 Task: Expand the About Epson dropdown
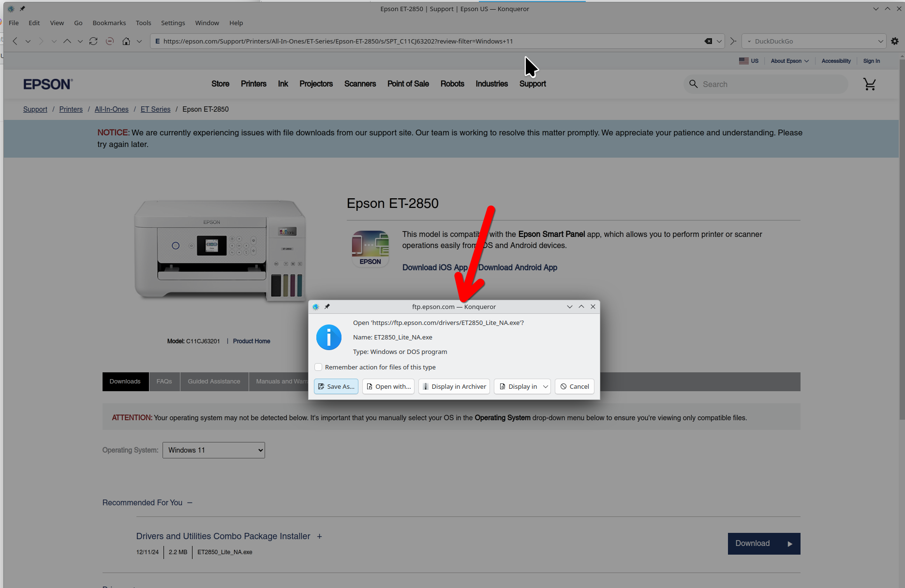[x=789, y=61]
